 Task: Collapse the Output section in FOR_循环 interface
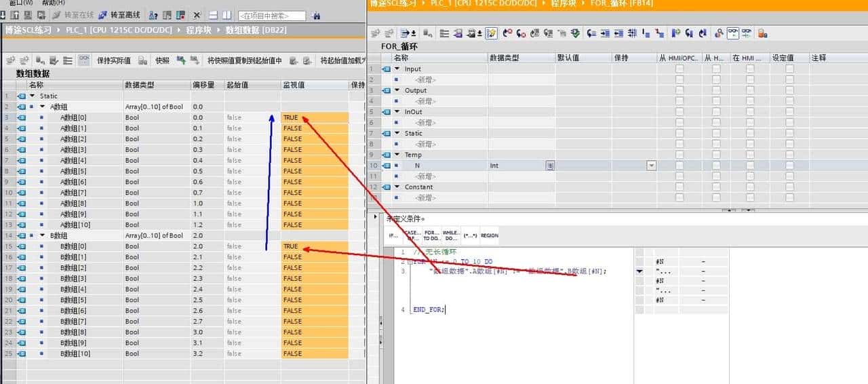(x=397, y=90)
